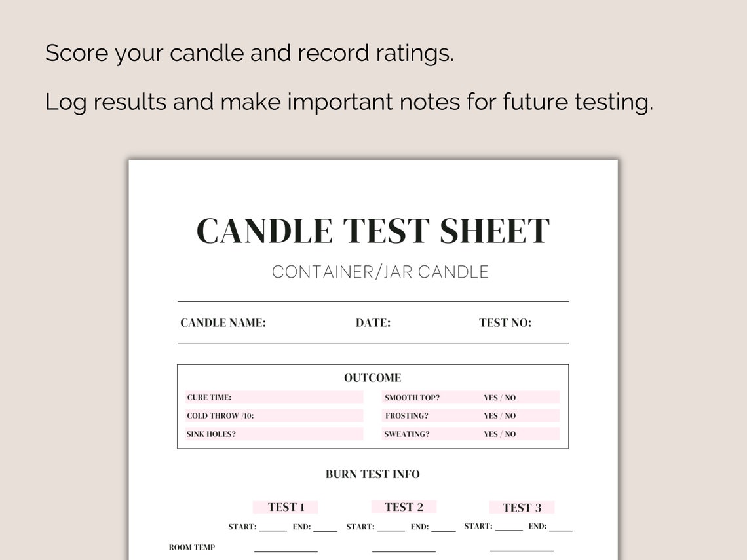Click the Burn Test Info heading
The image size is (747, 560).
[373, 474]
